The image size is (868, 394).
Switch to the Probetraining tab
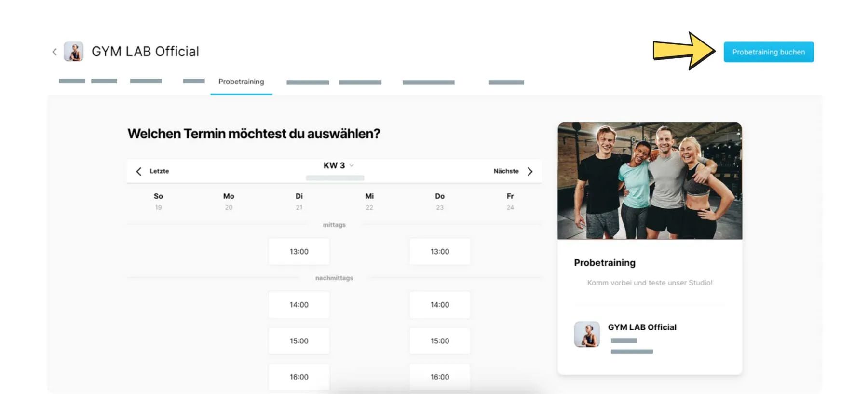coord(241,82)
